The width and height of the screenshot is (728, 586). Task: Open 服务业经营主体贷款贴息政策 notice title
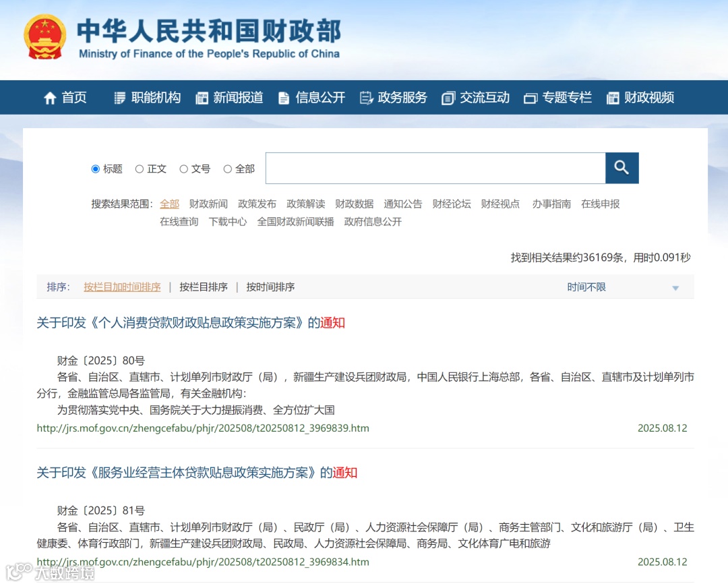click(x=197, y=473)
